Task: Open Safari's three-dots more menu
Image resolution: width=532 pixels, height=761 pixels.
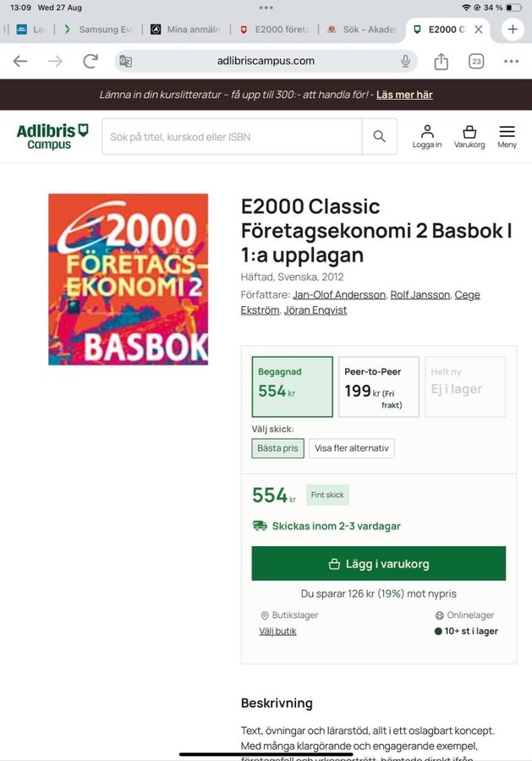Action: (511, 61)
